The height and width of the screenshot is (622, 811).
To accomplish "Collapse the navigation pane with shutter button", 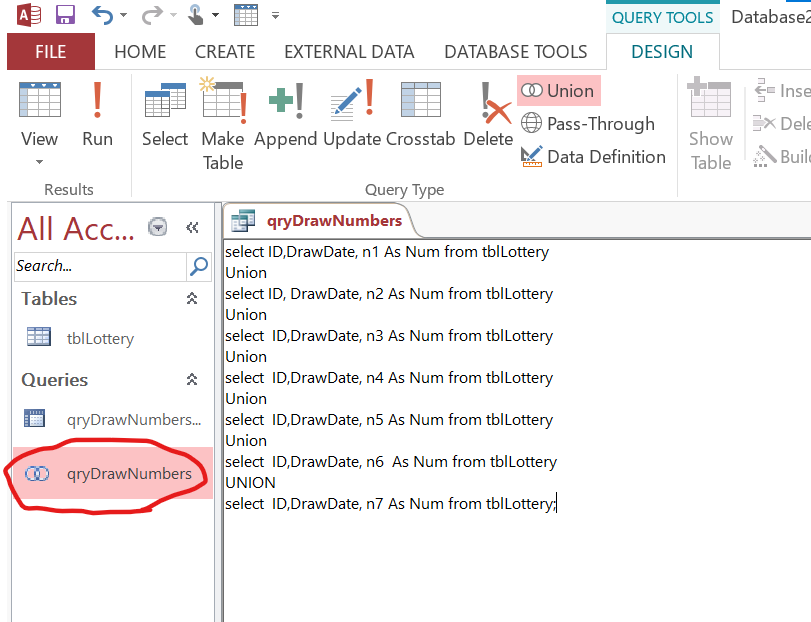I will [x=192, y=227].
